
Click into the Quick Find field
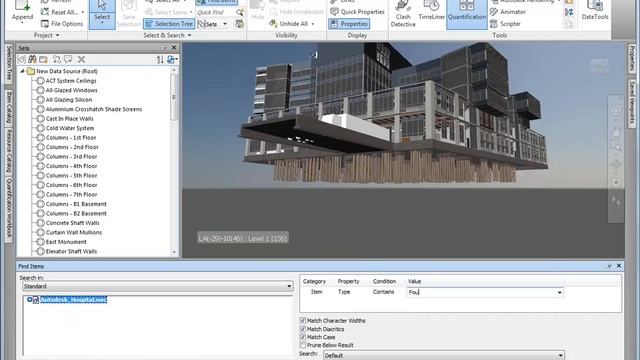(x=216, y=13)
